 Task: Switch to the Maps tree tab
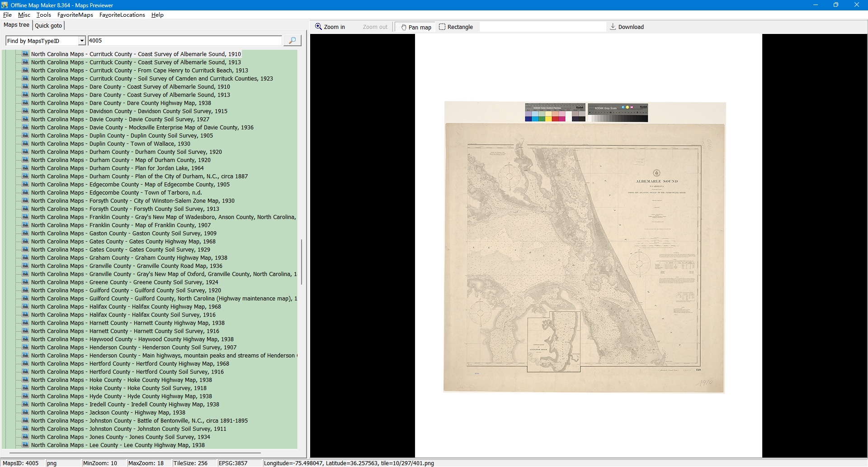[17, 25]
